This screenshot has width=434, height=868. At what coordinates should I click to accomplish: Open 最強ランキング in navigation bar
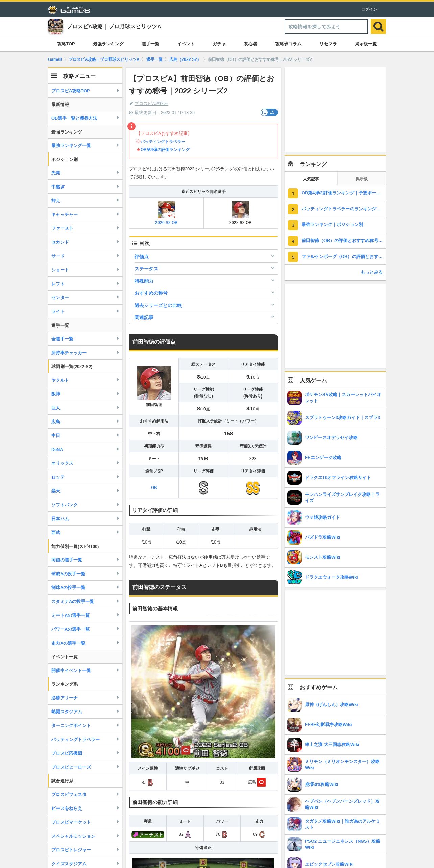pos(108,44)
